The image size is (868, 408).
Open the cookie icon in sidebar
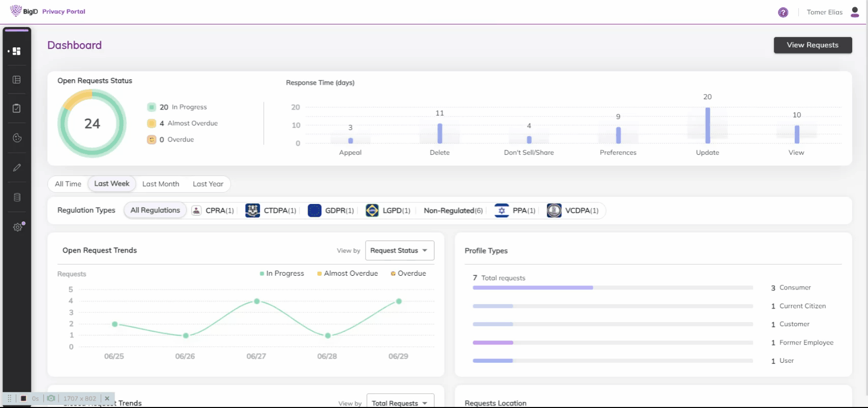[x=17, y=138]
